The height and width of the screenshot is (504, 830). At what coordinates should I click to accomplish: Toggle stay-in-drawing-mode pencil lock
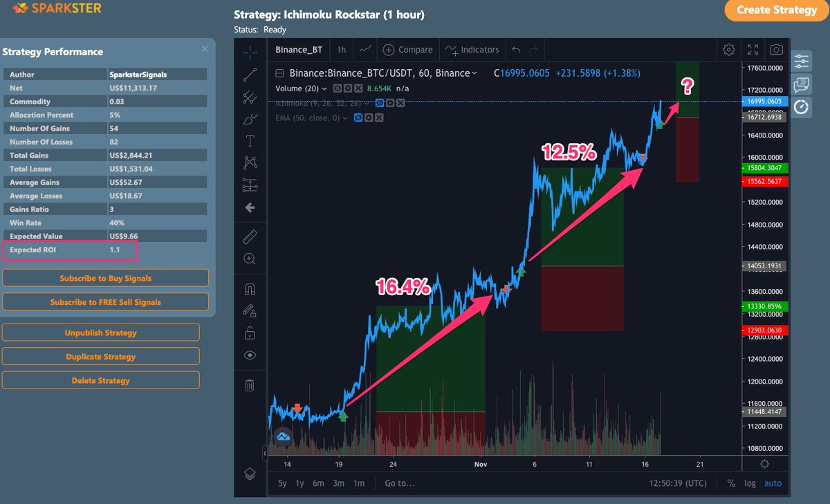[250, 311]
